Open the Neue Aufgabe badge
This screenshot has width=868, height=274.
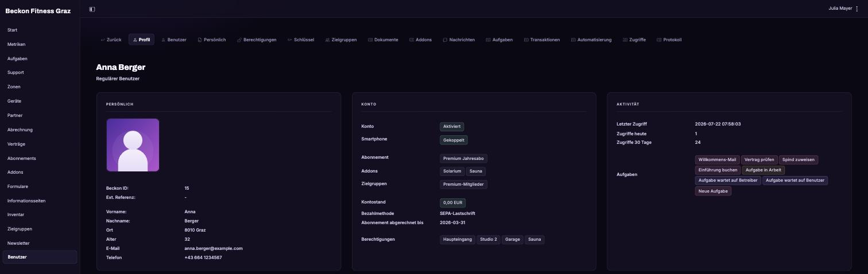(x=713, y=191)
